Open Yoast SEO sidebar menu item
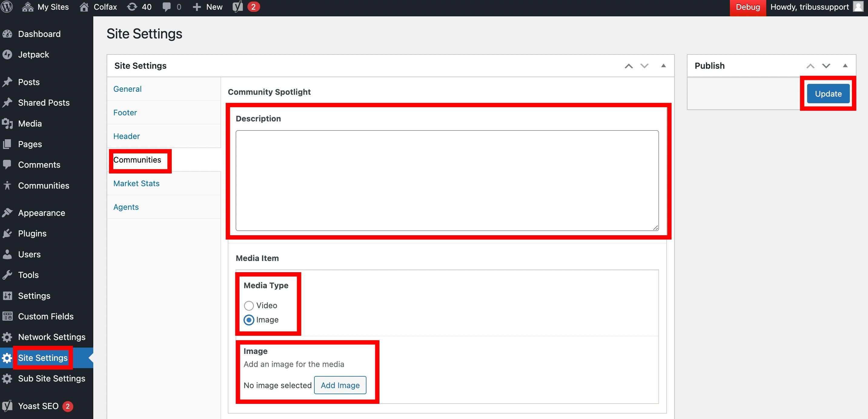 47,406
